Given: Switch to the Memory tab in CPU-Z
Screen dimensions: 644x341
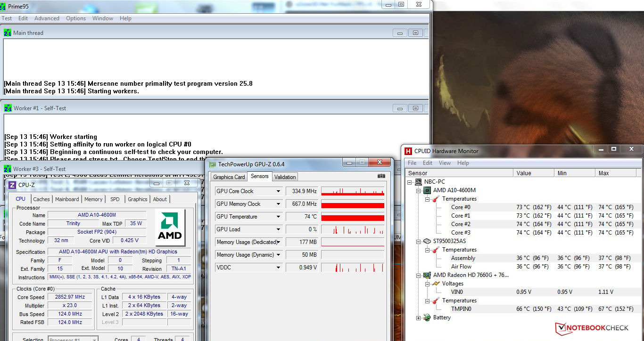Looking at the screenshot, I should point(93,199).
